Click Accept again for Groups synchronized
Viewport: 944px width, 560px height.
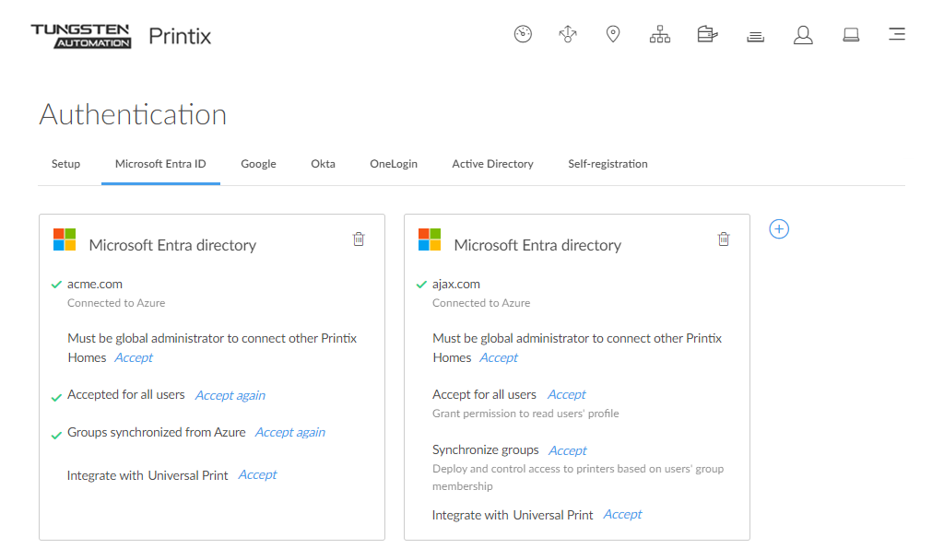coord(289,432)
